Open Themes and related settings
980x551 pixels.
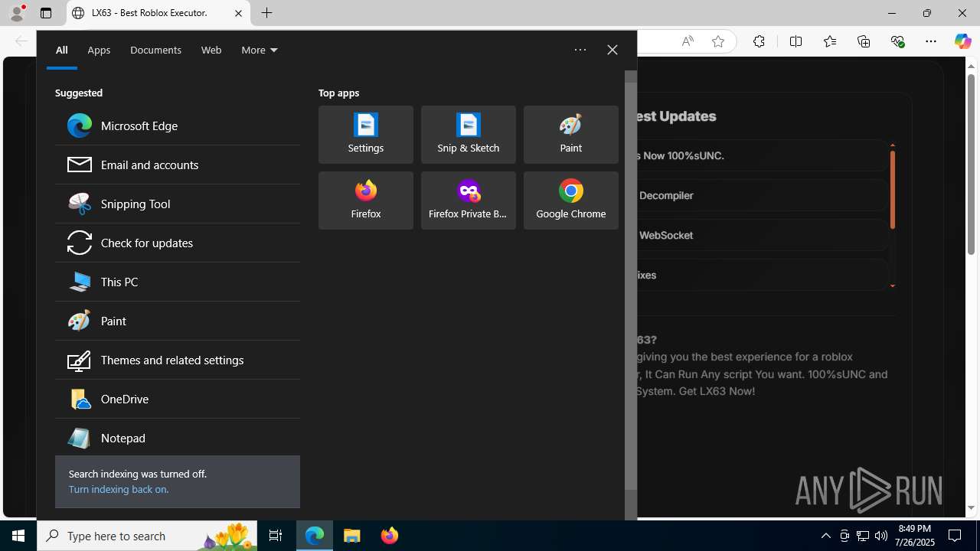(177, 360)
